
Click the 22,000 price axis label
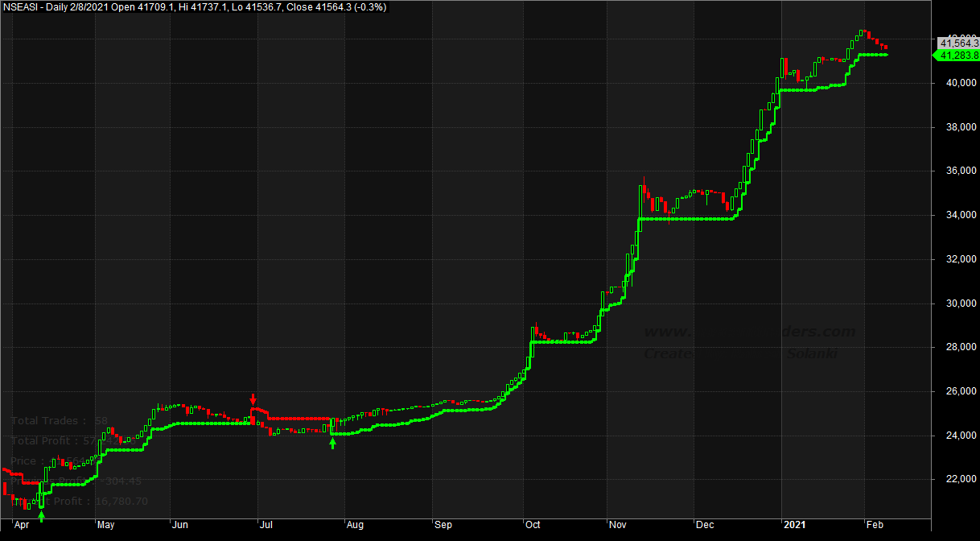(955, 479)
